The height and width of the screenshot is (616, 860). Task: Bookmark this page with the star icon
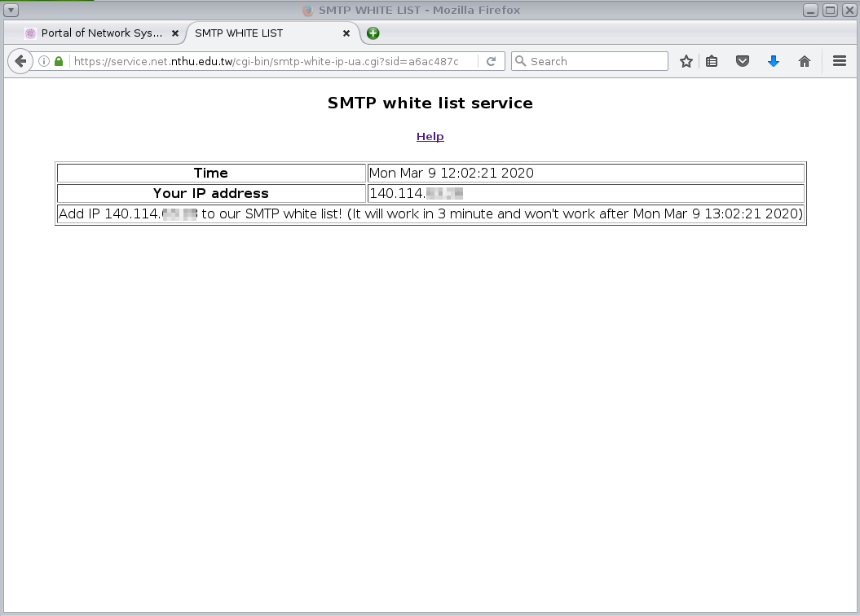coord(686,61)
